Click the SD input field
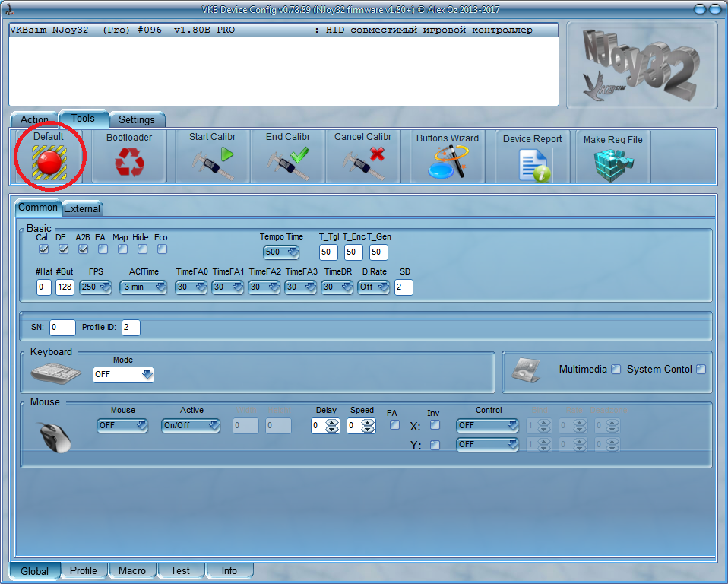The width and height of the screenshot is (728, 584). click(x=404, y=287)
